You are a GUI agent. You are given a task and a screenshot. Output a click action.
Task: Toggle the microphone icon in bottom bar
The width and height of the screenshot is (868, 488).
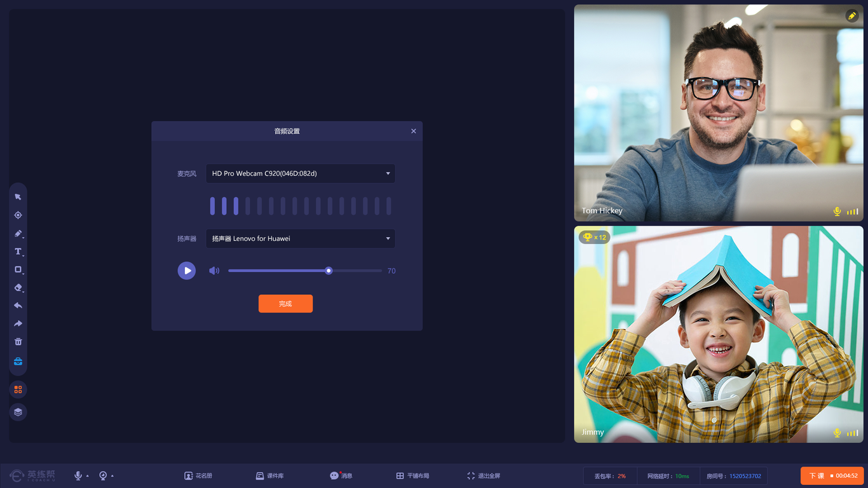coord(78,476)
